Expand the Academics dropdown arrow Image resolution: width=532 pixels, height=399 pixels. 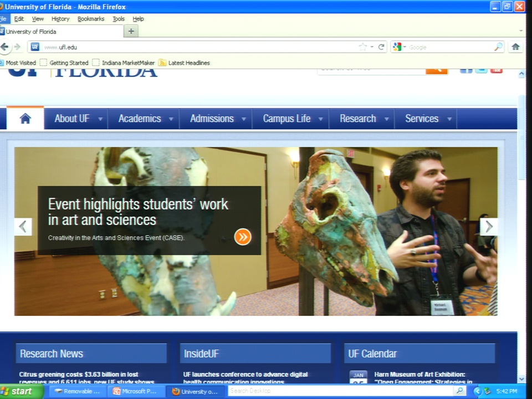click(171, 119)
